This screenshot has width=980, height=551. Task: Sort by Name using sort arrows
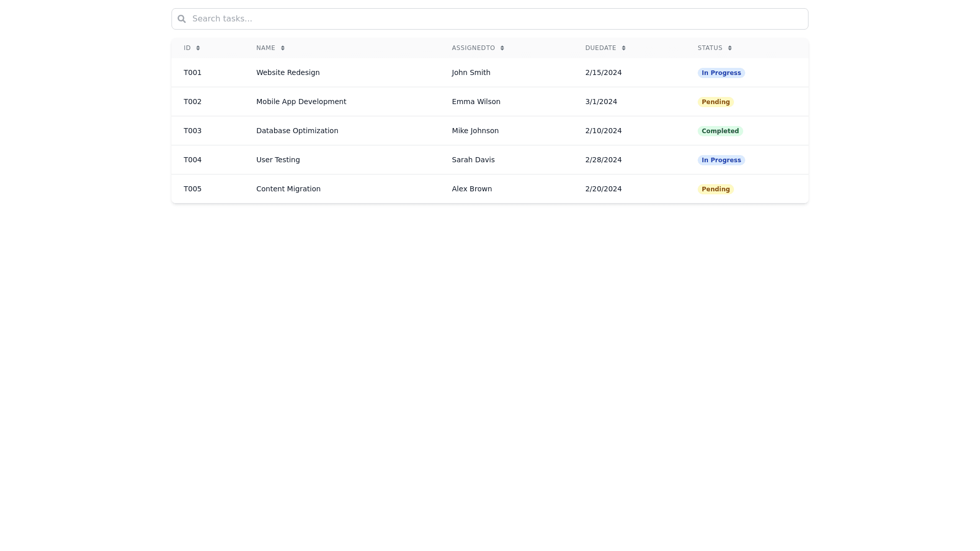tap(283, 48)
